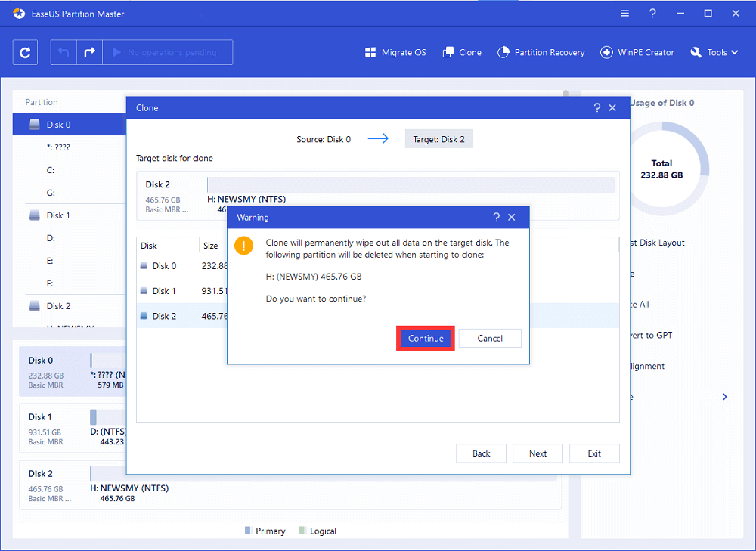The width and height of the screenshot is (756, 551).
Task: Click the refresh icon in the toolbar
Action: coord(25,52)
